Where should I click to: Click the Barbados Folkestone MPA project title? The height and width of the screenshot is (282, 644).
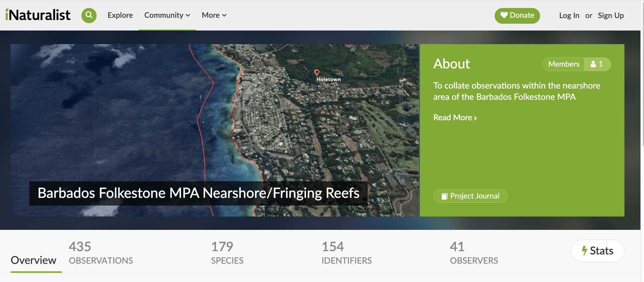[x=198, y=193]
